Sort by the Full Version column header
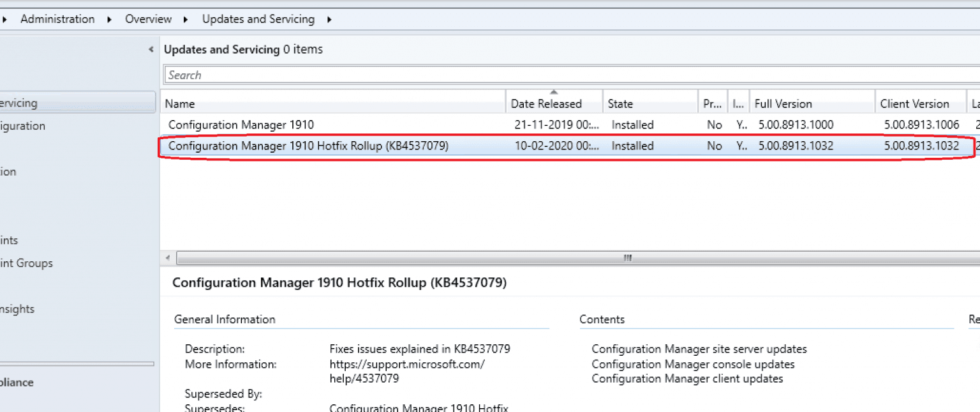The image size is (980, 412). [812, 103]
